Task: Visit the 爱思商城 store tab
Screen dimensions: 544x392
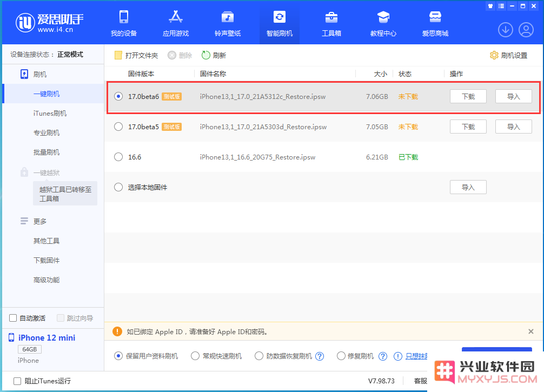Action: point(435,23)
